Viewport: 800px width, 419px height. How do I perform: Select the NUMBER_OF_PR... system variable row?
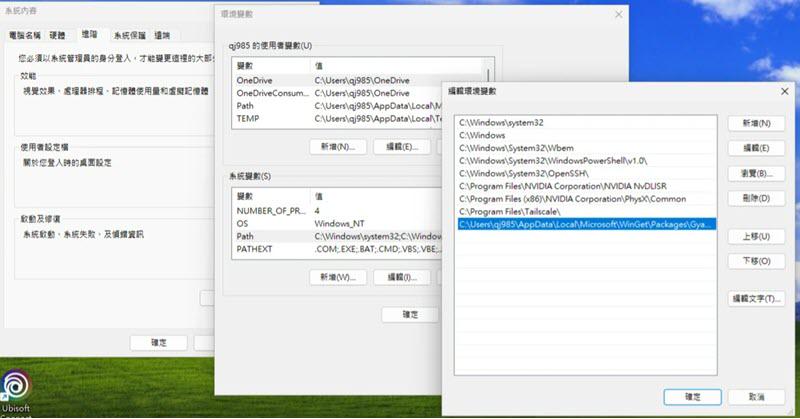[x=337, y=211]
